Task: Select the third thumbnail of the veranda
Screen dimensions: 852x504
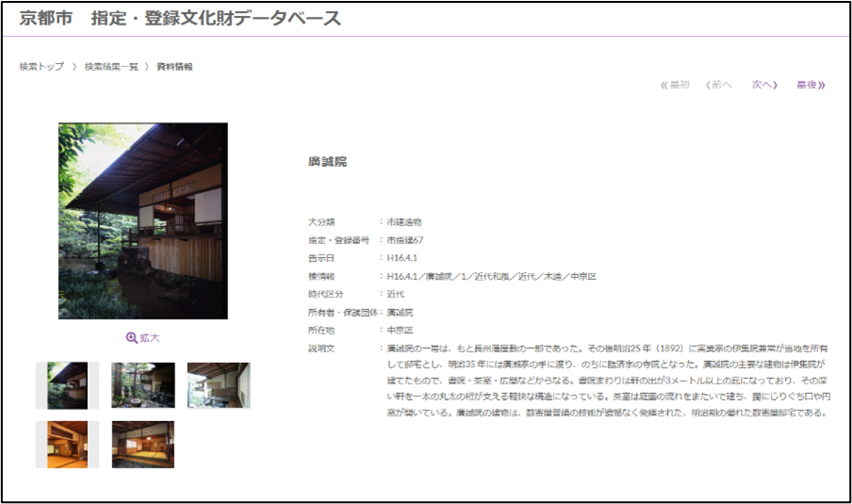Action: tap(219, 385)
